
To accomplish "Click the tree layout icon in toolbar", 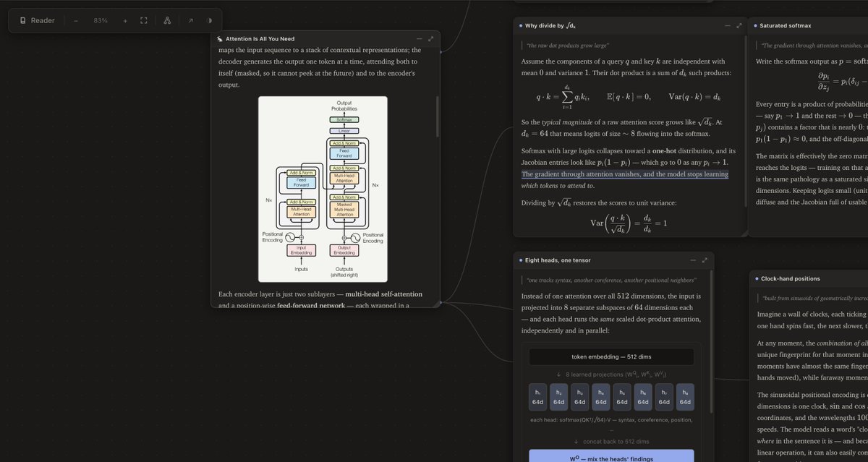I will point(166,20).
